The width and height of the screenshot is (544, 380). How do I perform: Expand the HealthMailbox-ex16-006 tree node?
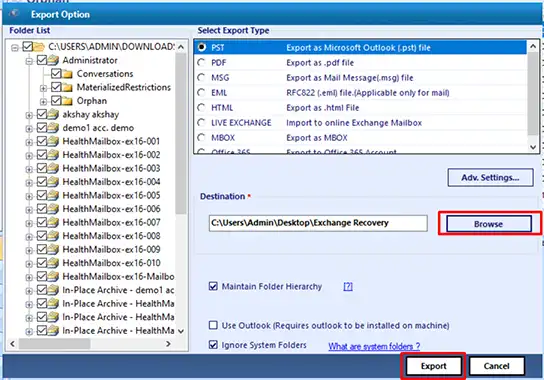click(x=29, y=210)
